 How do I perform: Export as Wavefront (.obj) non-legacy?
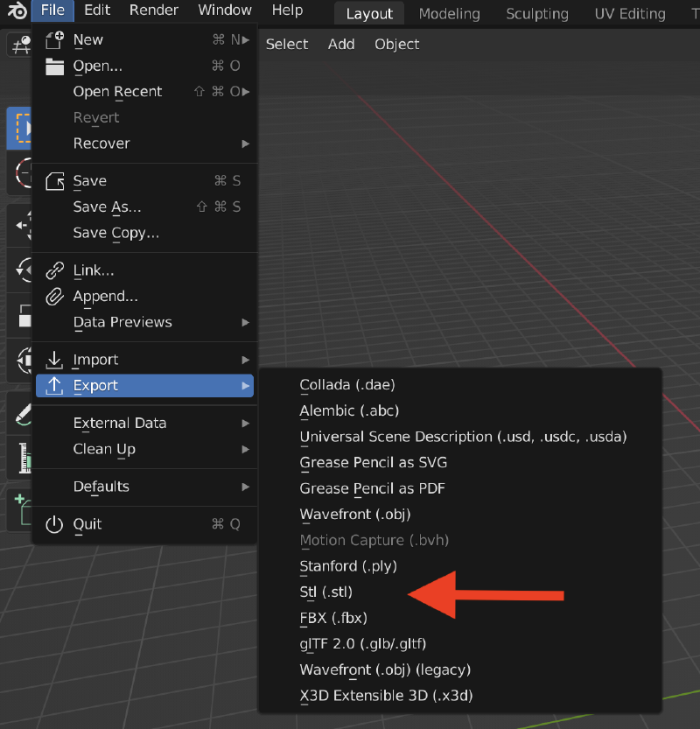459,515
